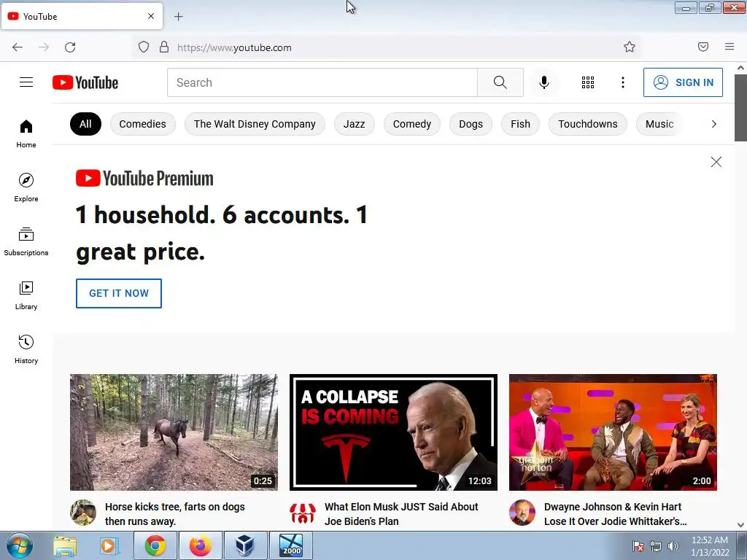Open the Graham Norton show thumbnail
This screenshot has width=747, height=560.
tap(613, 432)
